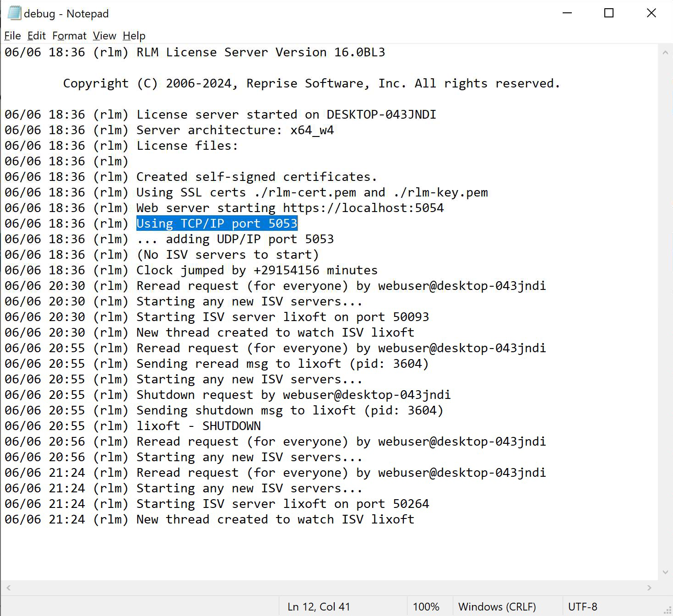Screen dimensions: 673x616
Task: Click the highlighted 'Using TCP/IP port 5053' text
Action: (x=217, y=224)
